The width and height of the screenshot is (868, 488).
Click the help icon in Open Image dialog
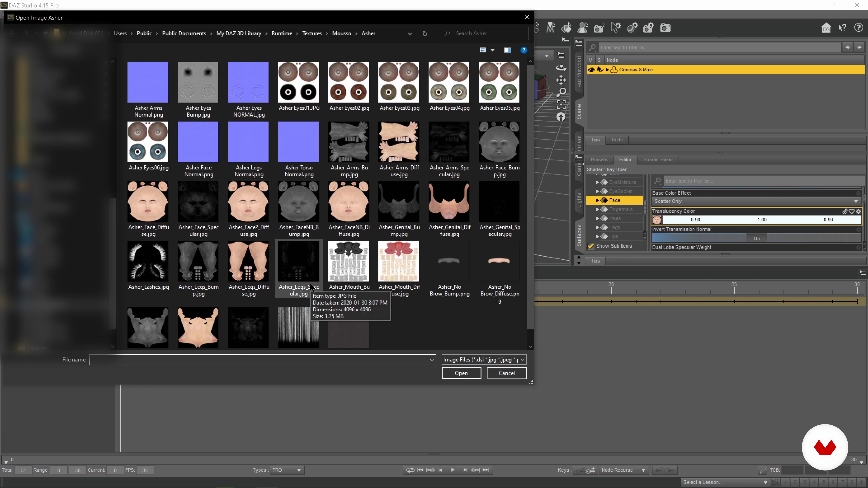tap(524, 50)
